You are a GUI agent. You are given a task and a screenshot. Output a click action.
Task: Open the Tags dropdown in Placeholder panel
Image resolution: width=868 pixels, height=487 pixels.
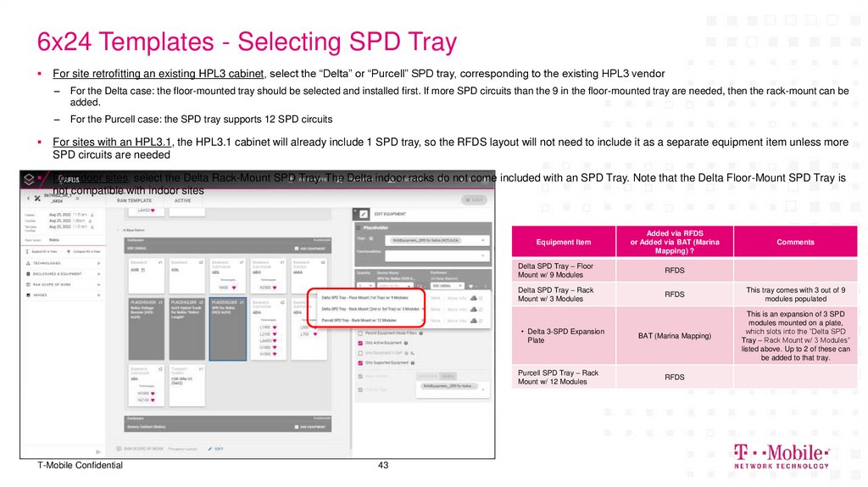click(437, 240)
